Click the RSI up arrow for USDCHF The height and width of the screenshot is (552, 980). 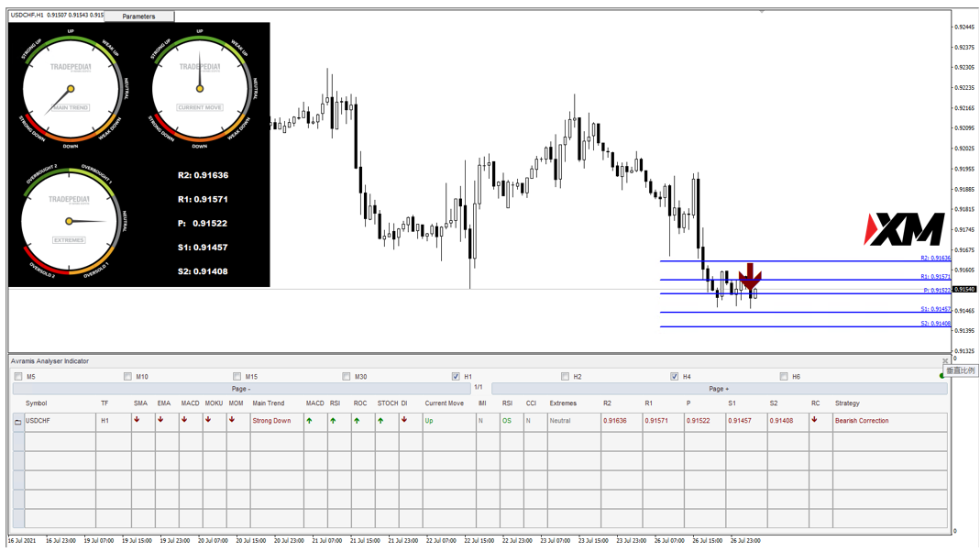[x=333, y=421]
